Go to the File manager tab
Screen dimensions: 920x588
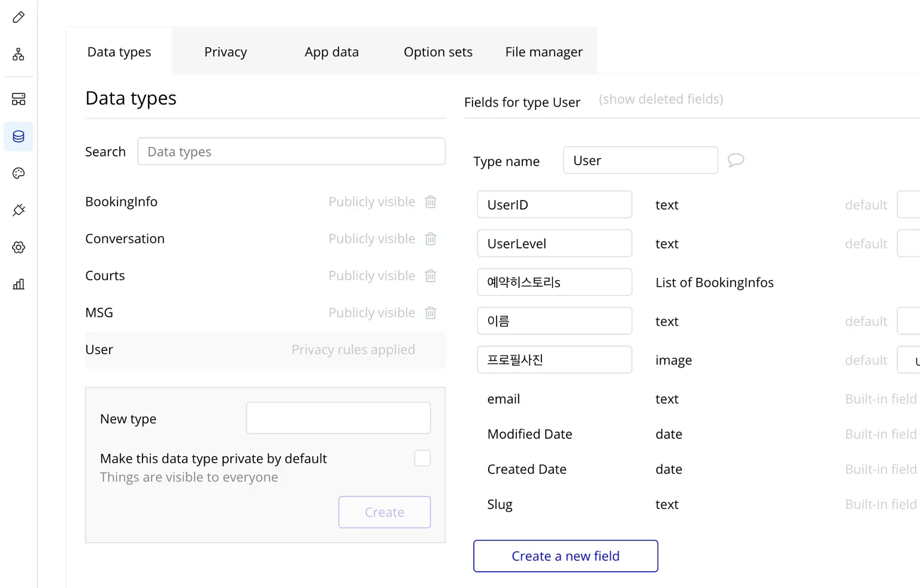[543, 52]
